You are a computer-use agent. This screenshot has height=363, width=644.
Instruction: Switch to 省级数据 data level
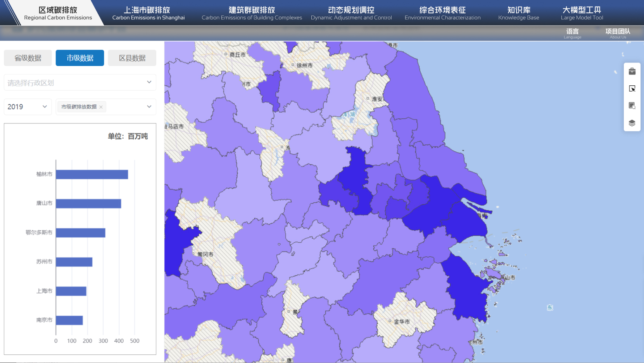point(28,58)
